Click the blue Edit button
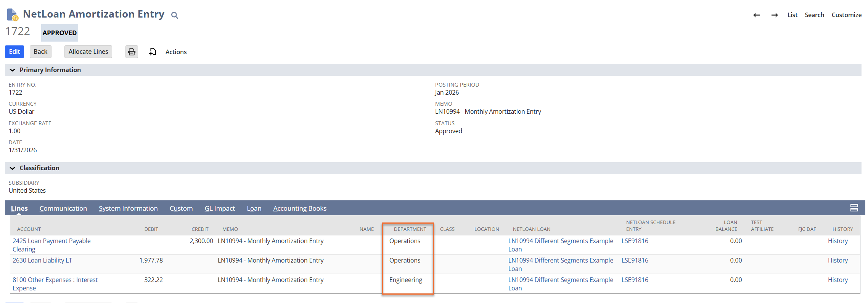Image resolution: width=868 pixels, height=303 pixels. [14, 52]
